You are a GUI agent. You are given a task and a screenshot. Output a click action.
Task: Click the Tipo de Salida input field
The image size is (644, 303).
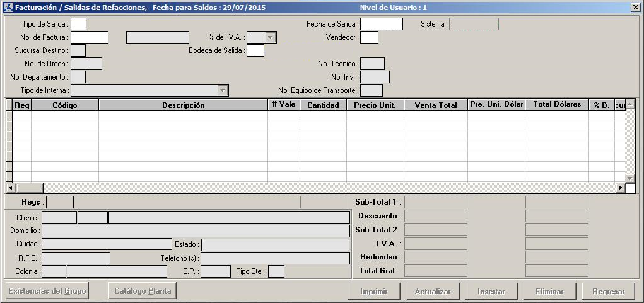tap(78, 24)
